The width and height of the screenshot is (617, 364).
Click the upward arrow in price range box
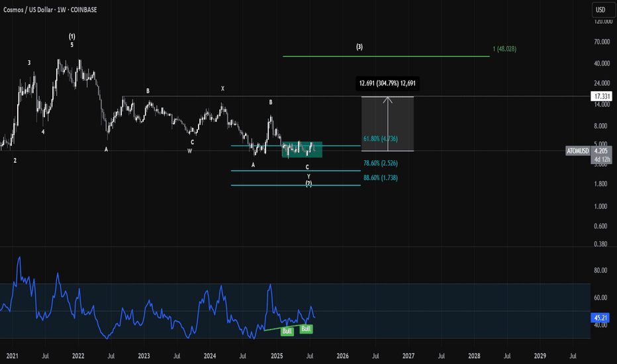(388, 101)
